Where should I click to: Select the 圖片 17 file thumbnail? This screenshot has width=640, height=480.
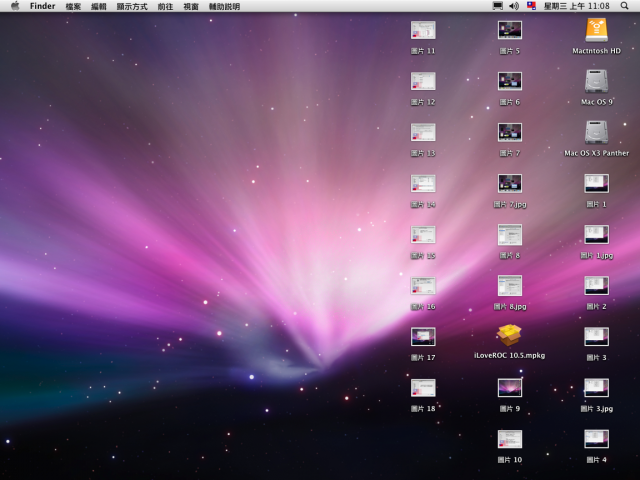coord(423,337)
